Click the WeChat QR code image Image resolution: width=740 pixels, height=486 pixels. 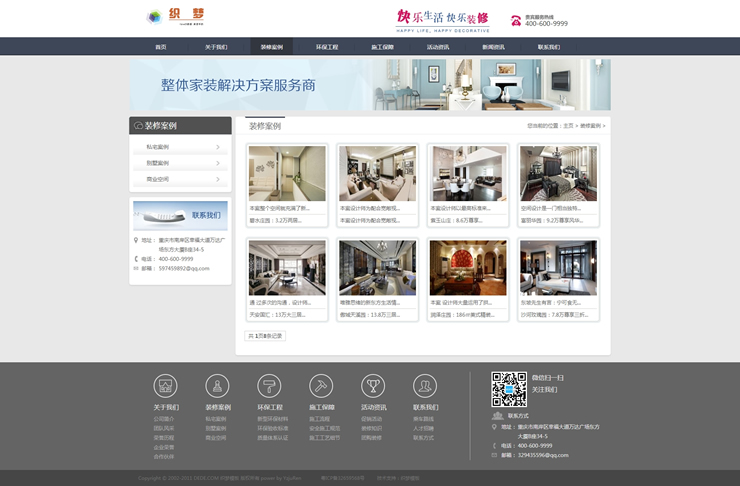tap(508, 388)
